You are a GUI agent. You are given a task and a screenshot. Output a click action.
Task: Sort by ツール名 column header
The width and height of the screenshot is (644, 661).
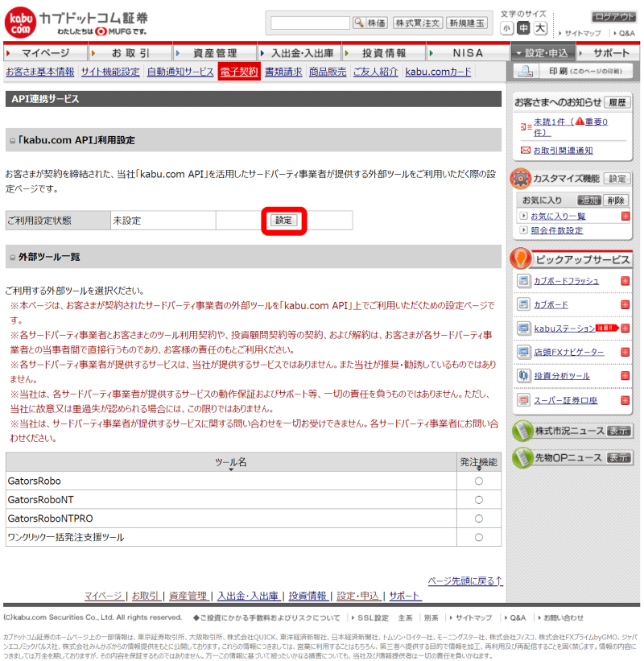pos(231,462)
